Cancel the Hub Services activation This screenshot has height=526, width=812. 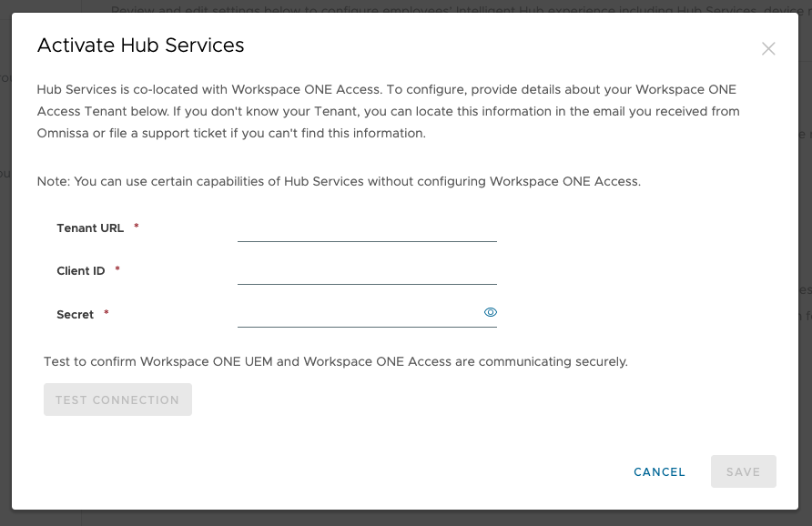(659, 471)
